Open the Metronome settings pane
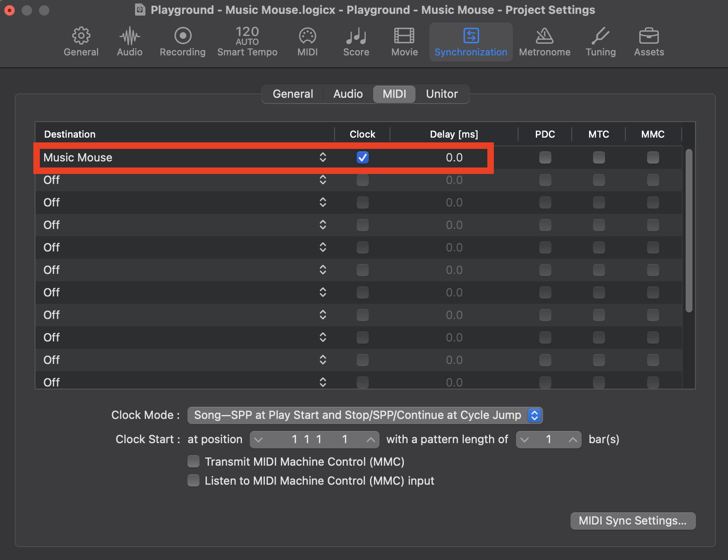 [x=544, y=42]
